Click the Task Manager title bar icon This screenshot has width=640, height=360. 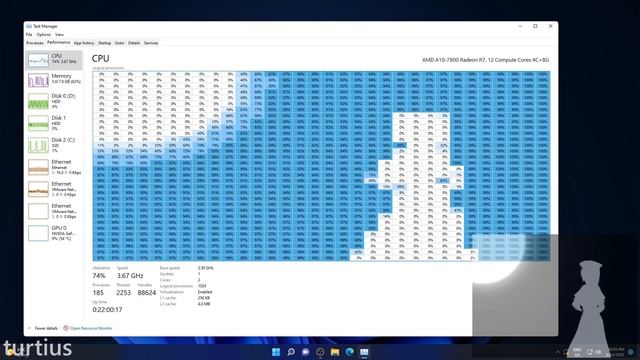(29, 26)
